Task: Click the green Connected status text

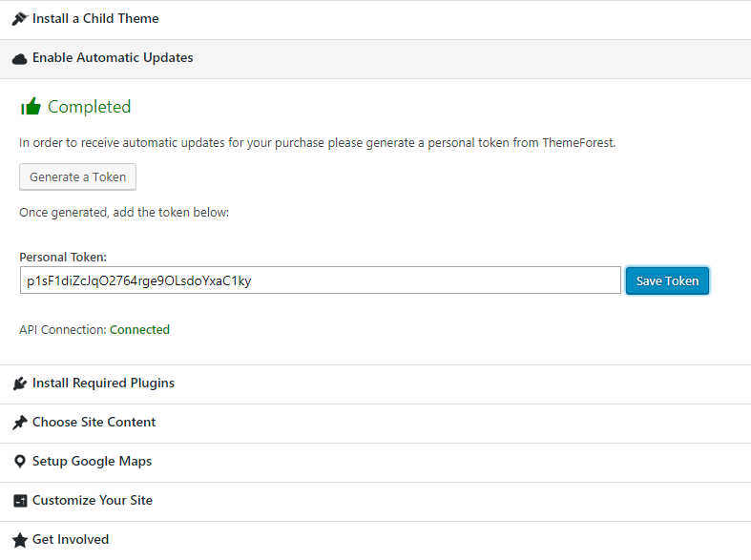Action: [x=139, y=330]
